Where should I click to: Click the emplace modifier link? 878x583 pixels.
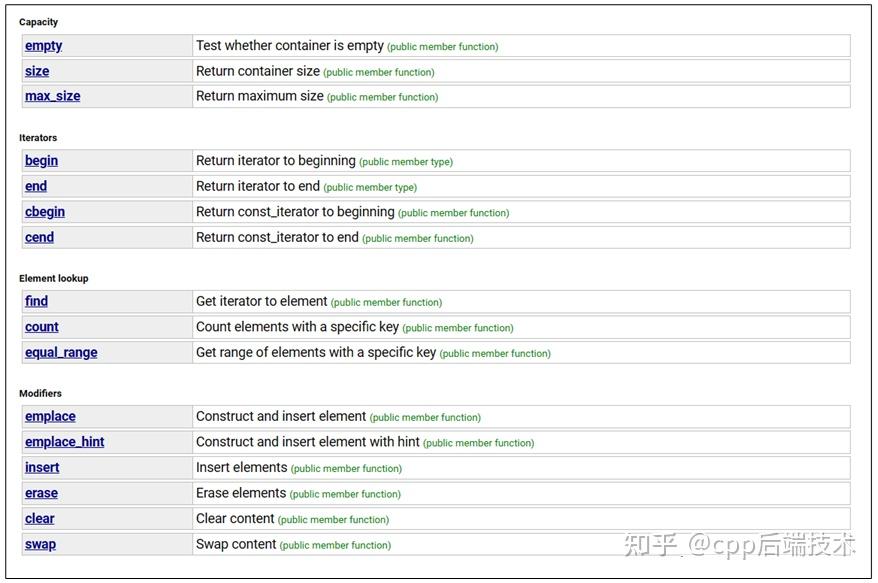50,416
